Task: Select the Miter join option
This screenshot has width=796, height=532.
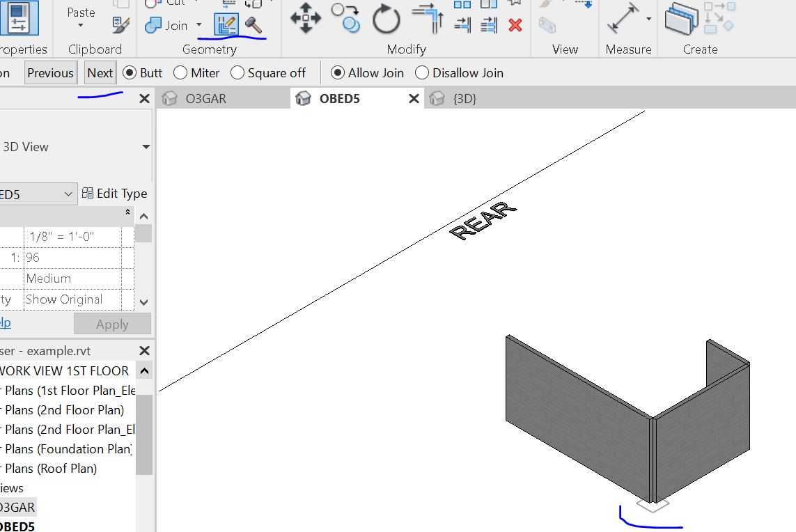Action: click(181, 72)
